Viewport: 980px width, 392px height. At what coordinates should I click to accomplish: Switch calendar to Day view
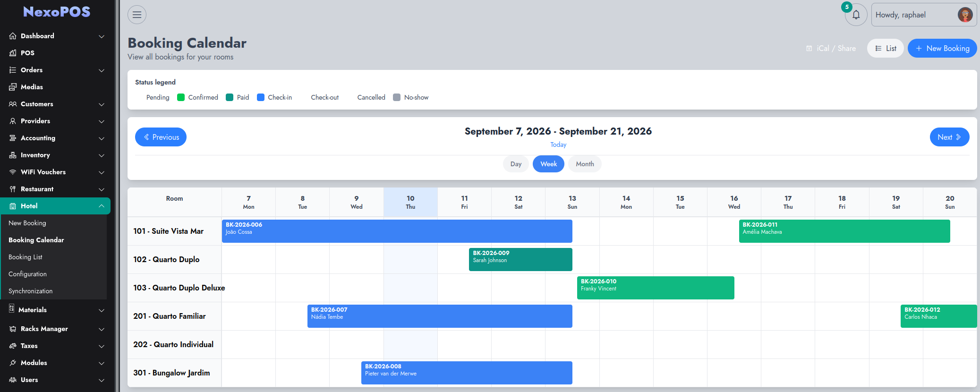(x=516, y=164)
